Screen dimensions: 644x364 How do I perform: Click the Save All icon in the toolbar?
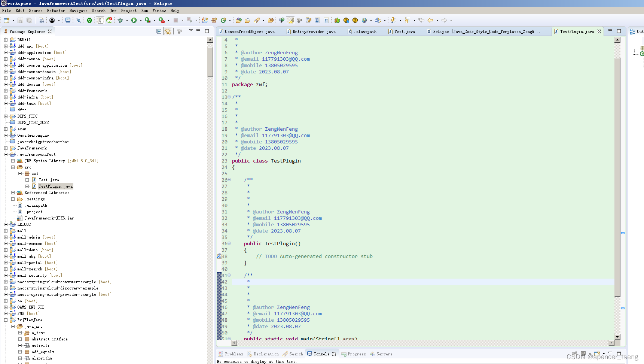pyautogui.click(x=29, y=20)
